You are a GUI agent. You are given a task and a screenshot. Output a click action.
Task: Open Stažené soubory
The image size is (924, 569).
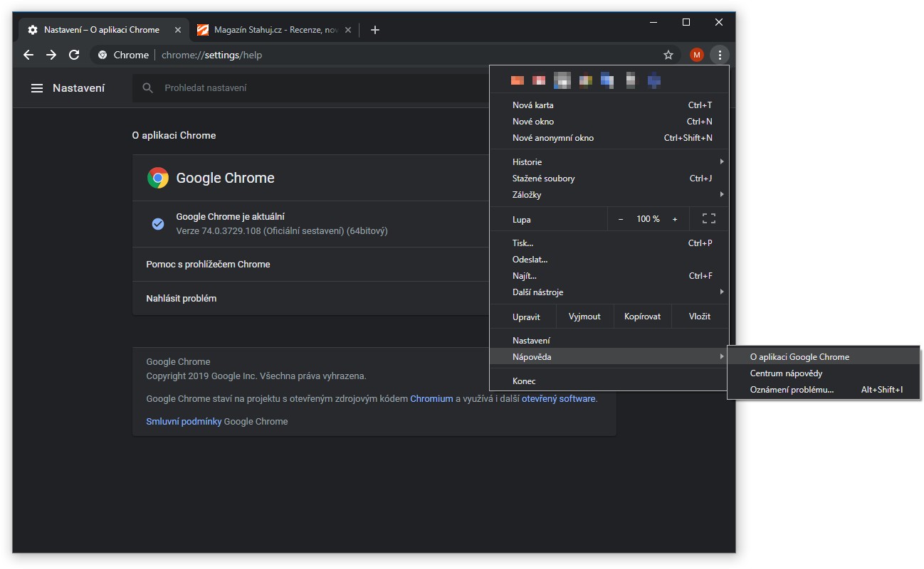609,179
